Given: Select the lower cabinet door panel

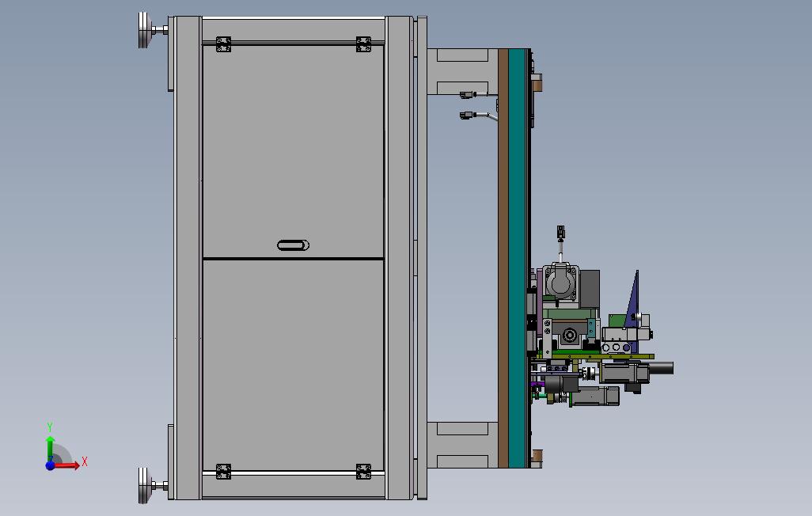Looking at the screenshot, I should point(293,366).
